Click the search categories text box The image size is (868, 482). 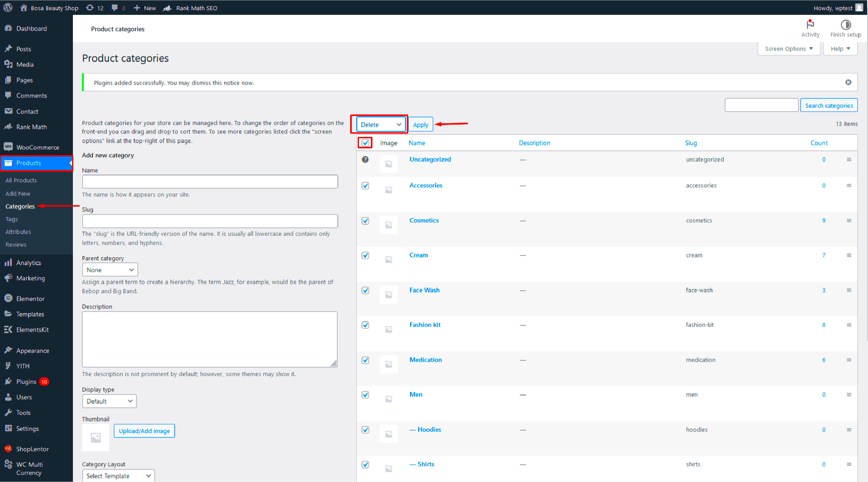[761, 105]
